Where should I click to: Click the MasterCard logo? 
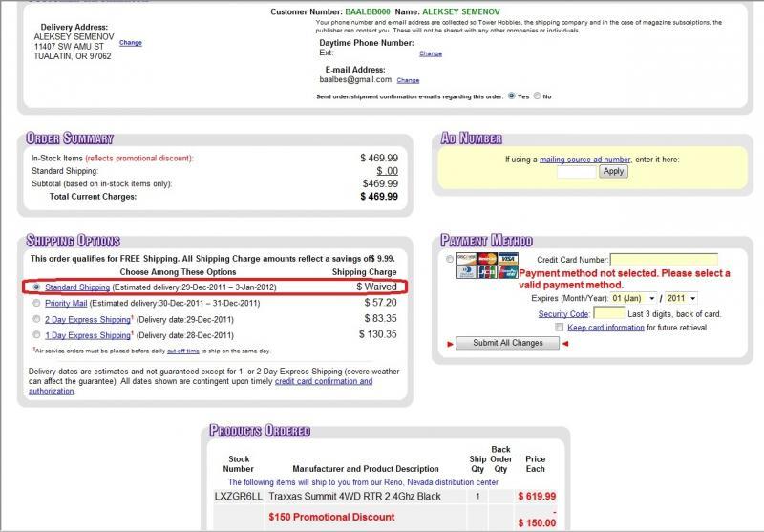(487, 259)
